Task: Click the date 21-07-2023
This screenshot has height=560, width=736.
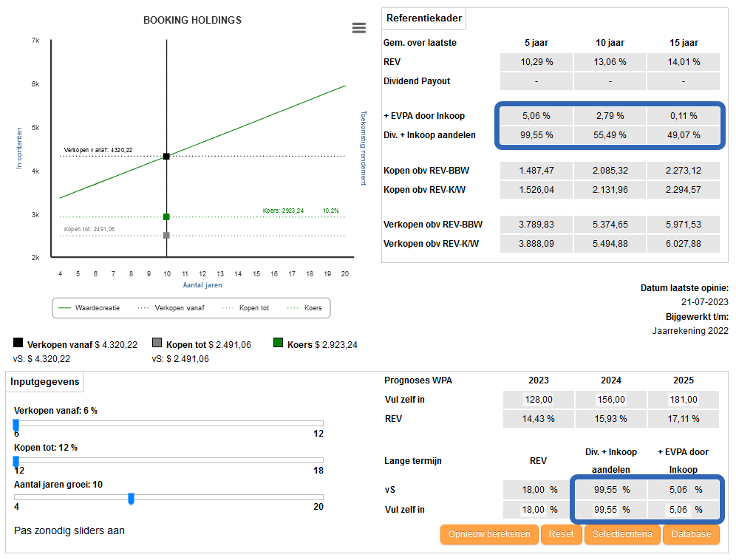Action: [x=704, y=302]
